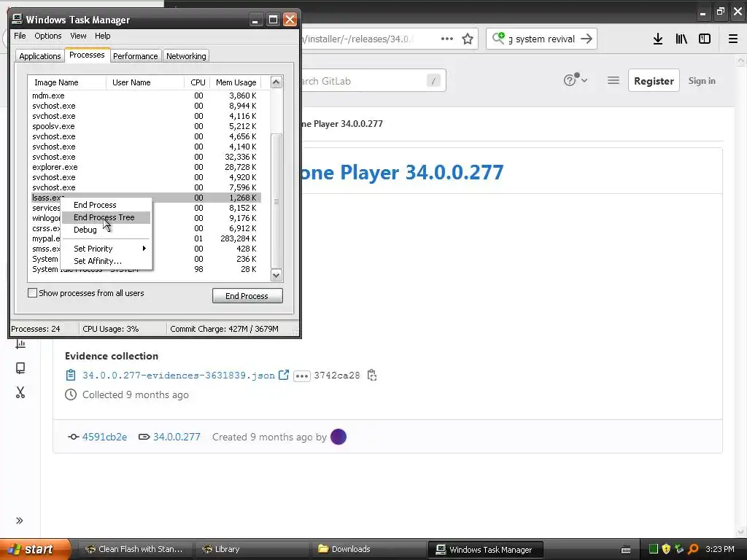
Task: Click the Windows start button
Action: pos(34,549)
